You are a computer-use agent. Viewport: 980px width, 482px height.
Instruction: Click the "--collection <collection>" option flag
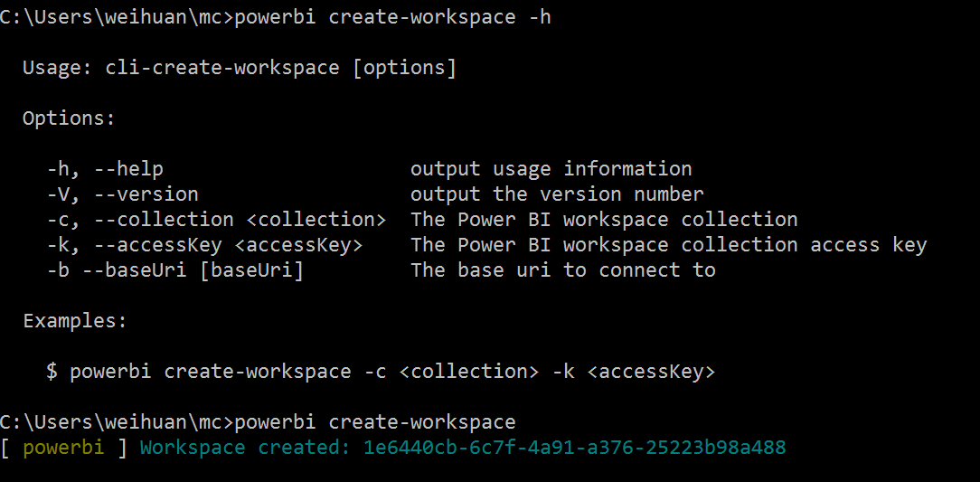(x=251, y=220)
